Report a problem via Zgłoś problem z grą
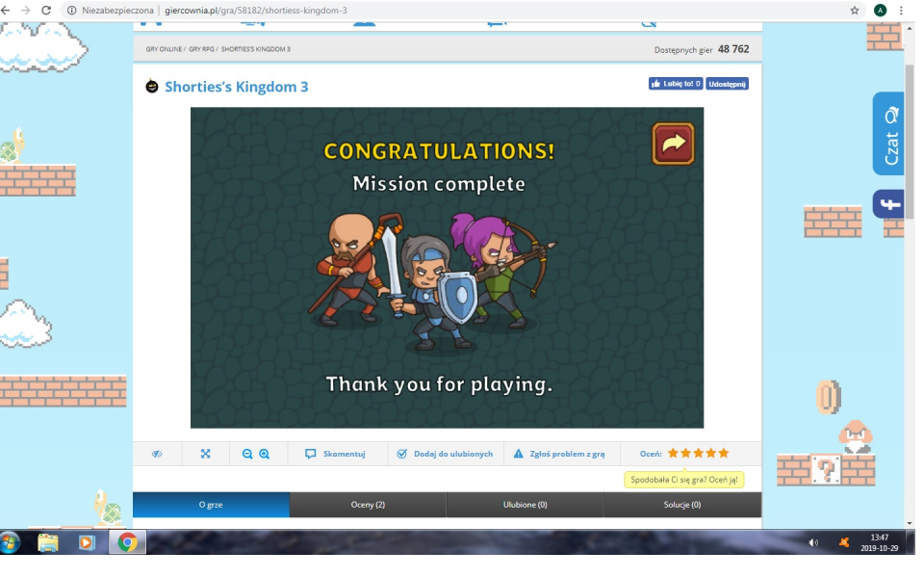 coord(559,454)
